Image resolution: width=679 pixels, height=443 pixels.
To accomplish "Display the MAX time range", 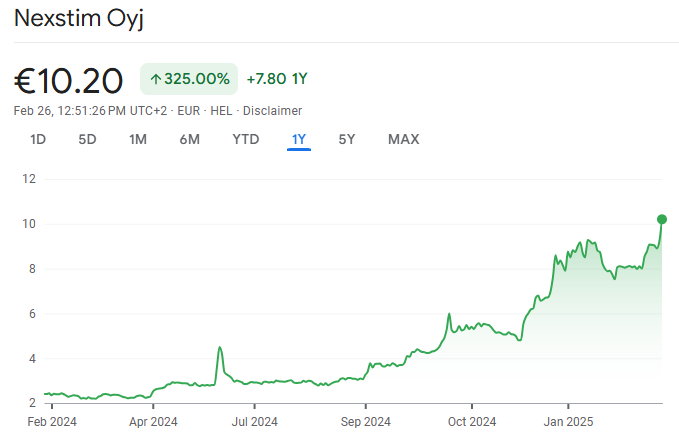I will pyautogui.click(x=403, y=139).
